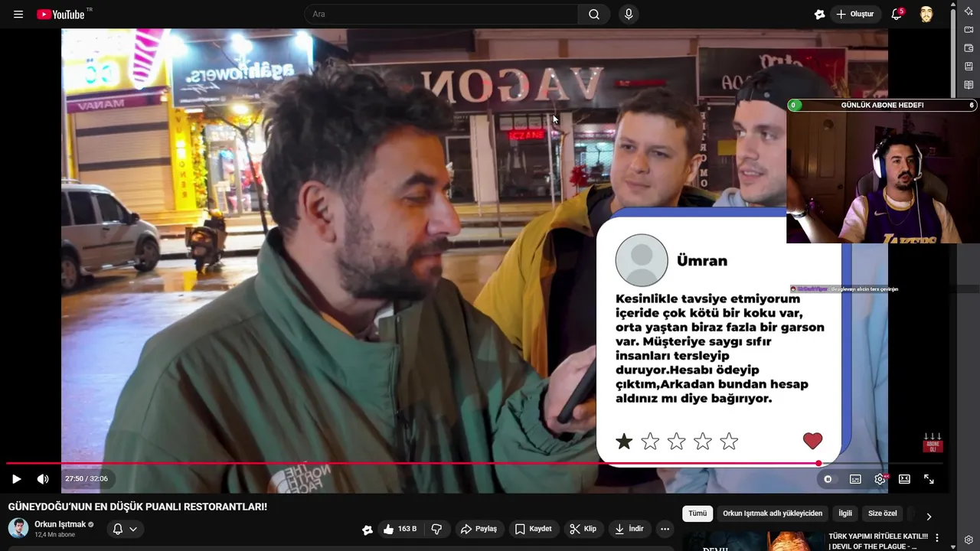Switch to theater mode
Image resolution: width=980 pixels, height=551 pixels.
[x=904, y=479]
